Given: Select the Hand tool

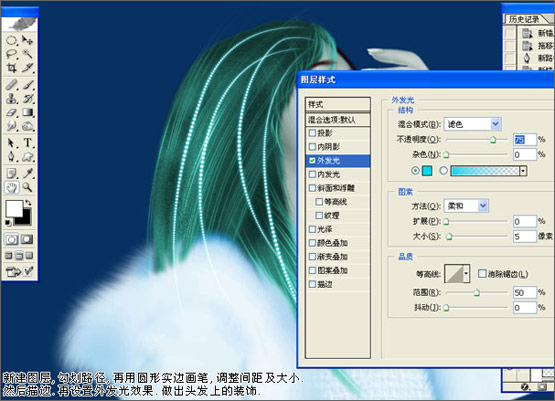Looking at the screenshot, I should [11, 187].
